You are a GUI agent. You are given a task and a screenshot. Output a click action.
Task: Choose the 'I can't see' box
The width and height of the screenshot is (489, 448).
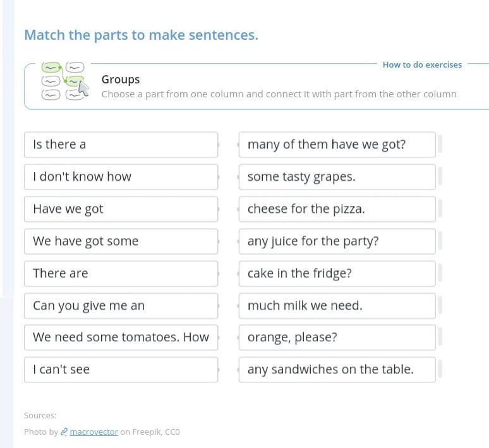[121, 370]
